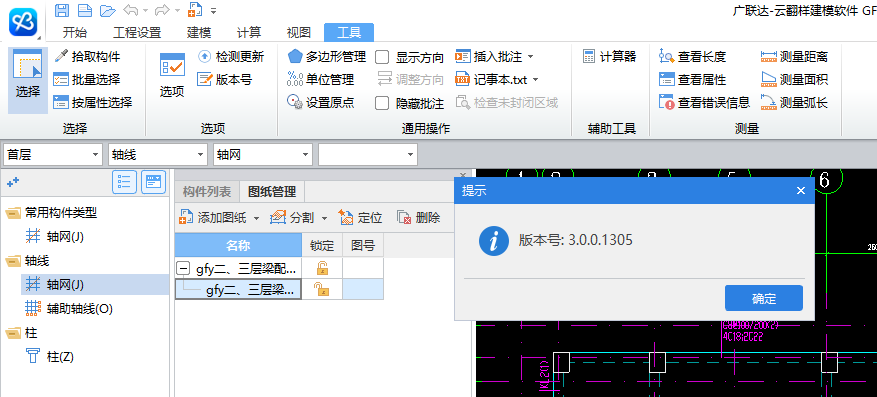877x397 pixels.
Task: Click 测量弧长 measure arc length
Action: [x=794, y=102]
